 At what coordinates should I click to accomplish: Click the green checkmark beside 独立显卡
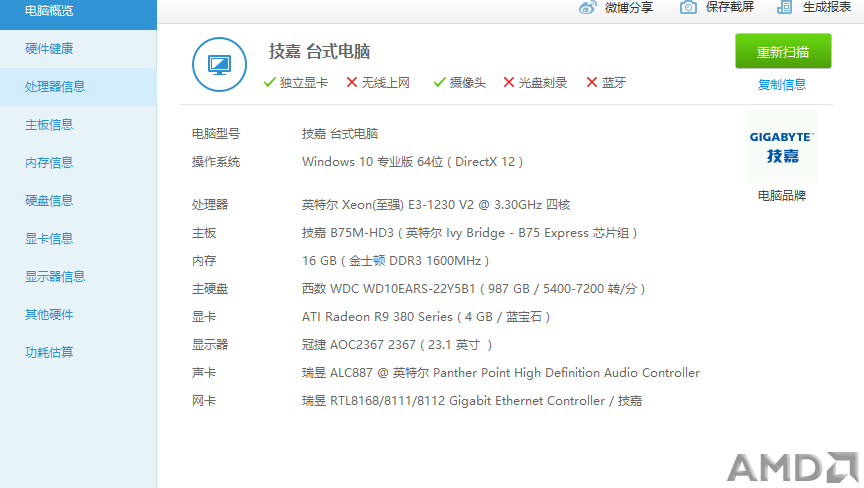tap(269, 83)
